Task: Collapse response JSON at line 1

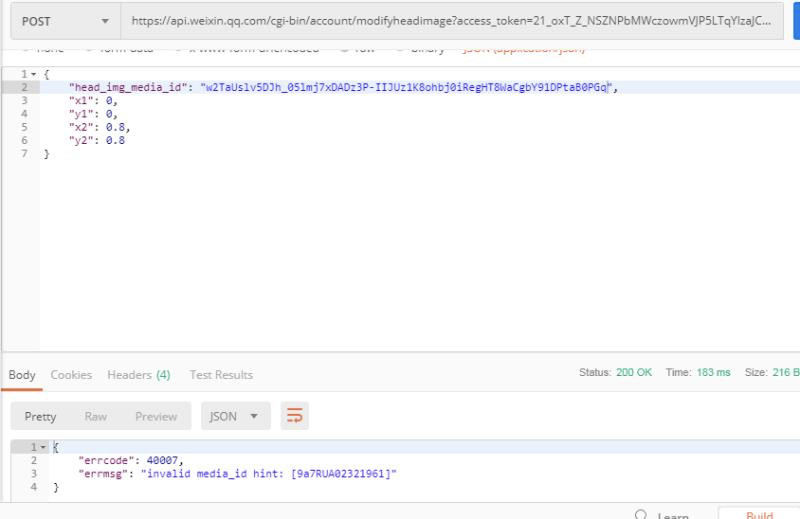Action: pos(43,448)
